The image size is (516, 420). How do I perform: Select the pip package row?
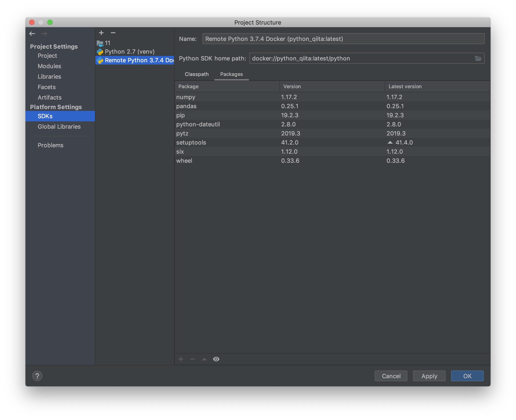pyautogui.click(x=332, y=115)
